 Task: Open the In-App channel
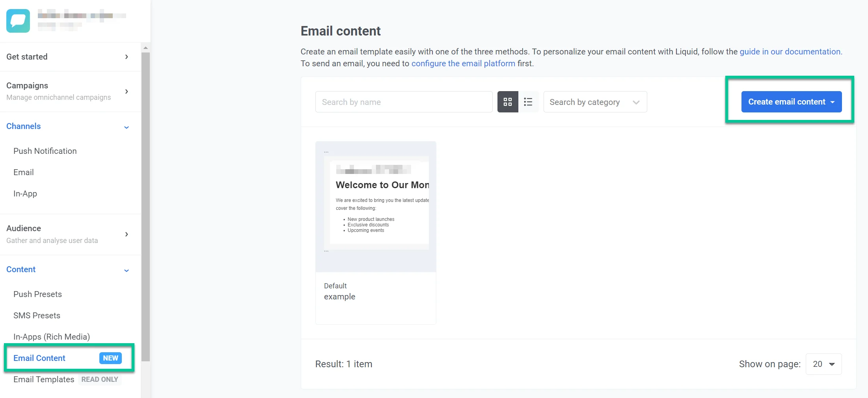tap(25, 193)
